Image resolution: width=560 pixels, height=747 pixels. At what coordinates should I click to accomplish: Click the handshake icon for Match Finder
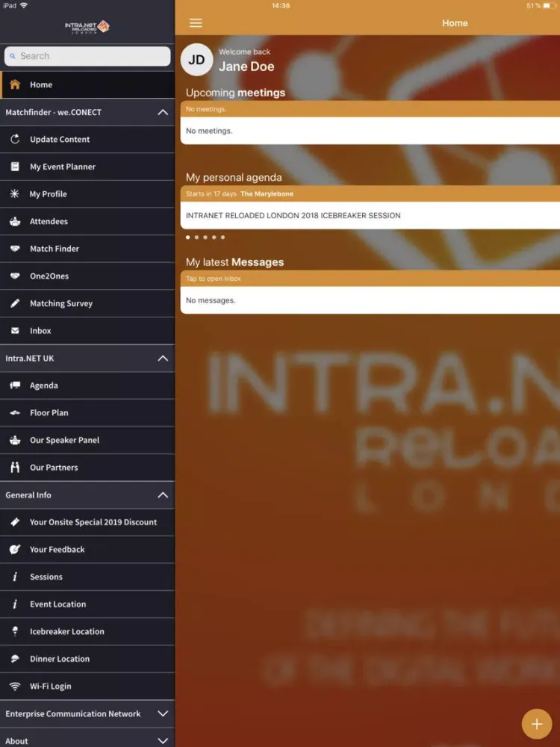coord(15,249)
